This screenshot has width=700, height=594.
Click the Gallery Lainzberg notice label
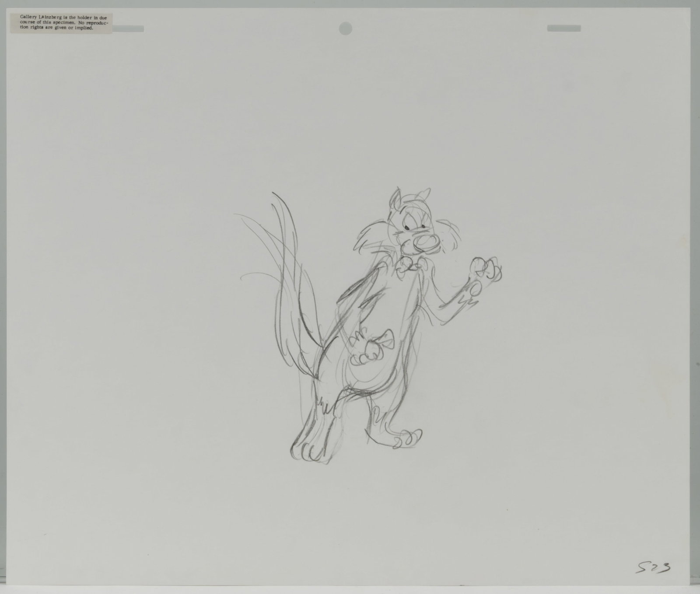(x=61, y=23)
